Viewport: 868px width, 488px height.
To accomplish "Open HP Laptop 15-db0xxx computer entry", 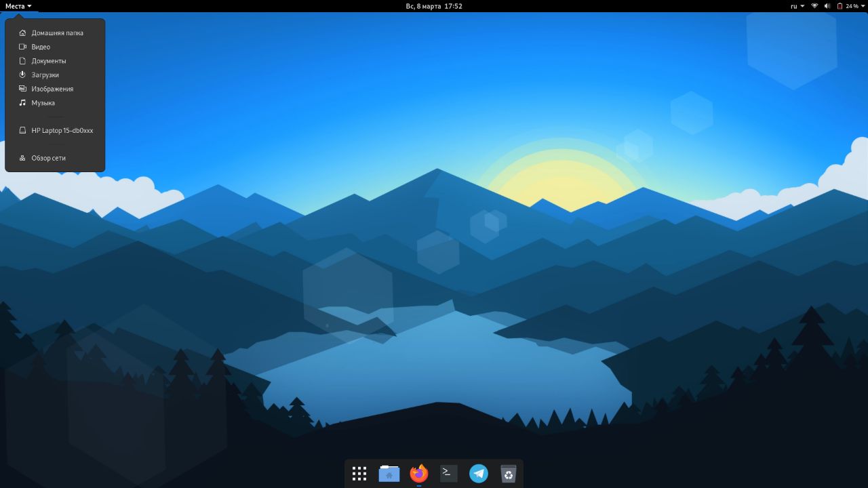I will [55, 130].
